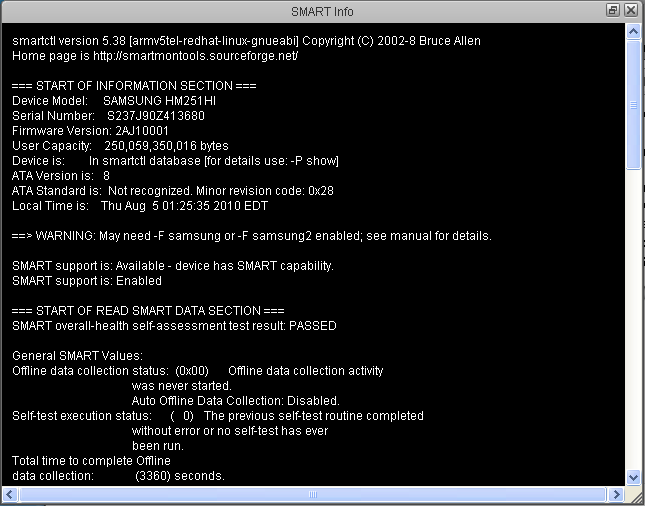The height and width of the screenshot is (506, 645).
Task: Click the vertical scrollbar down arrow
Action: tap(632, 478)
